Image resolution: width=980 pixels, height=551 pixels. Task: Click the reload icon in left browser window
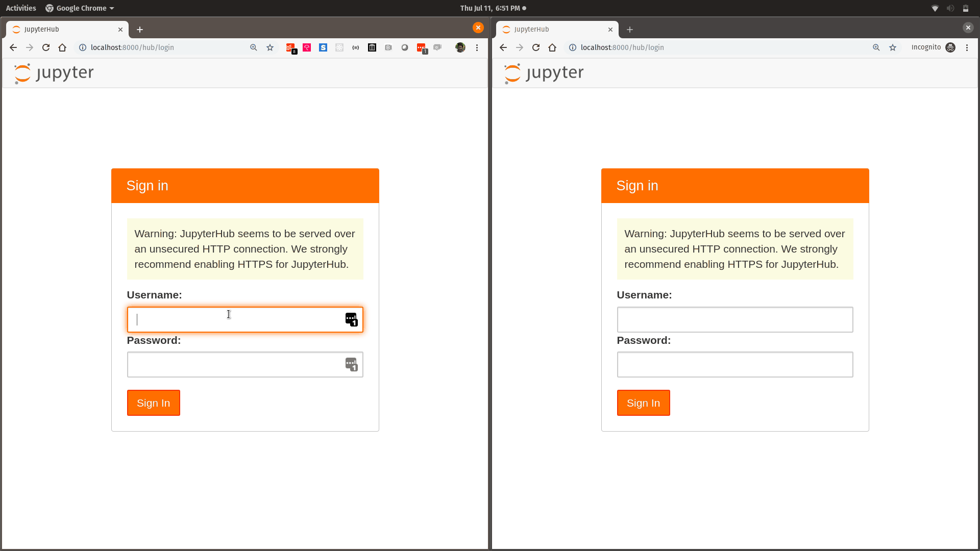(46, 47)
